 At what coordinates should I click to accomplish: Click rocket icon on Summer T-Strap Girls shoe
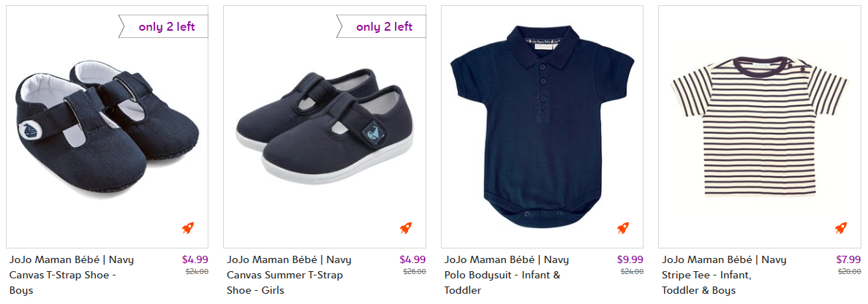coord(406,228)
